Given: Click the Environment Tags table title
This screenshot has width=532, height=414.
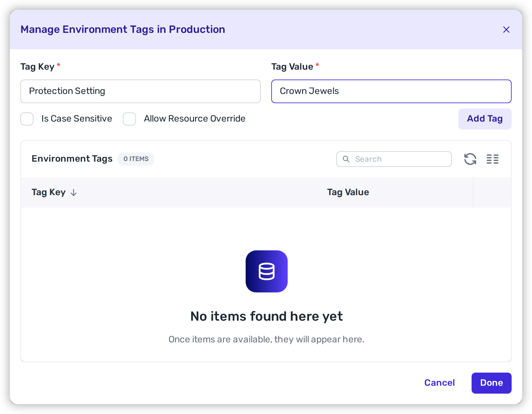Looking at the screenshot, I should coord(72,159).
